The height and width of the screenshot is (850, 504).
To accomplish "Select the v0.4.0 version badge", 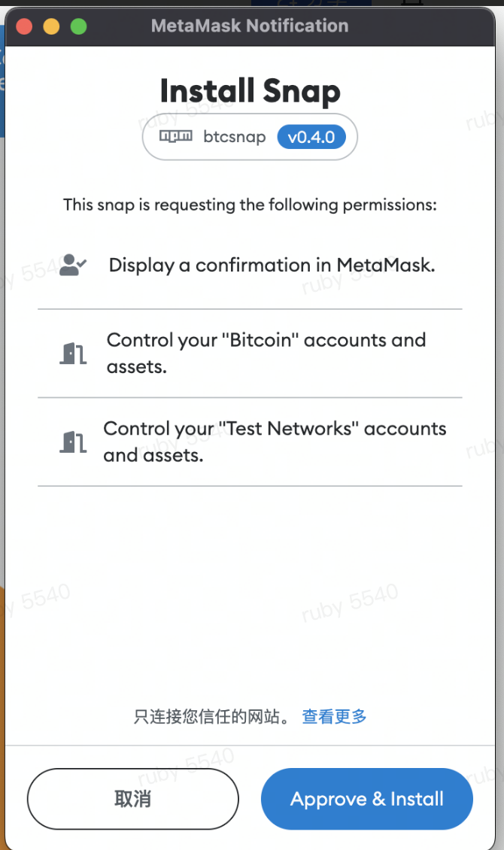I will click(x=311, y=137).
